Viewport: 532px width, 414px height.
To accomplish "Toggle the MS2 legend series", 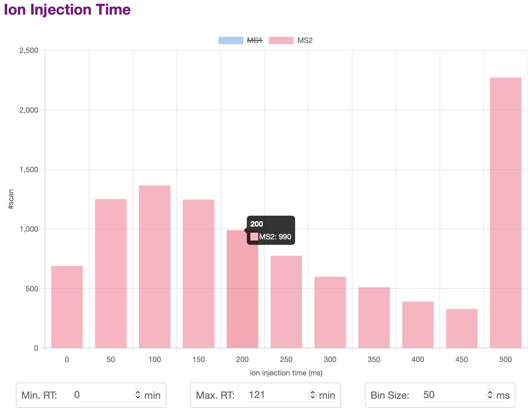I will 305,40.
